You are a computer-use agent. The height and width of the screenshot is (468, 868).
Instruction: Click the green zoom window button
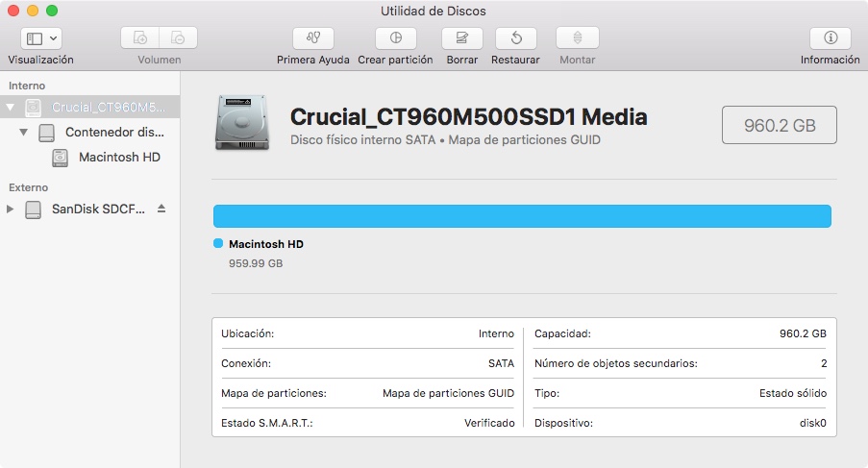click(x=52, y=11)
